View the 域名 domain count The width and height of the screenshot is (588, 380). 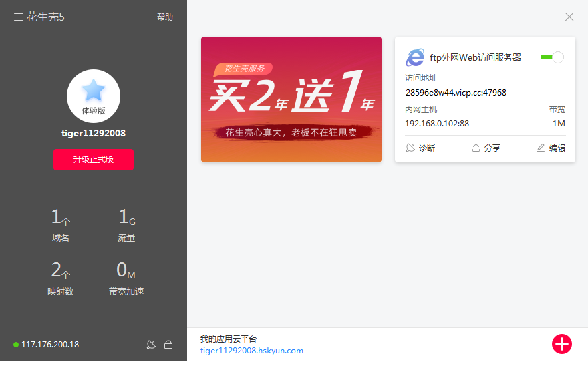(x=60, y=226)
